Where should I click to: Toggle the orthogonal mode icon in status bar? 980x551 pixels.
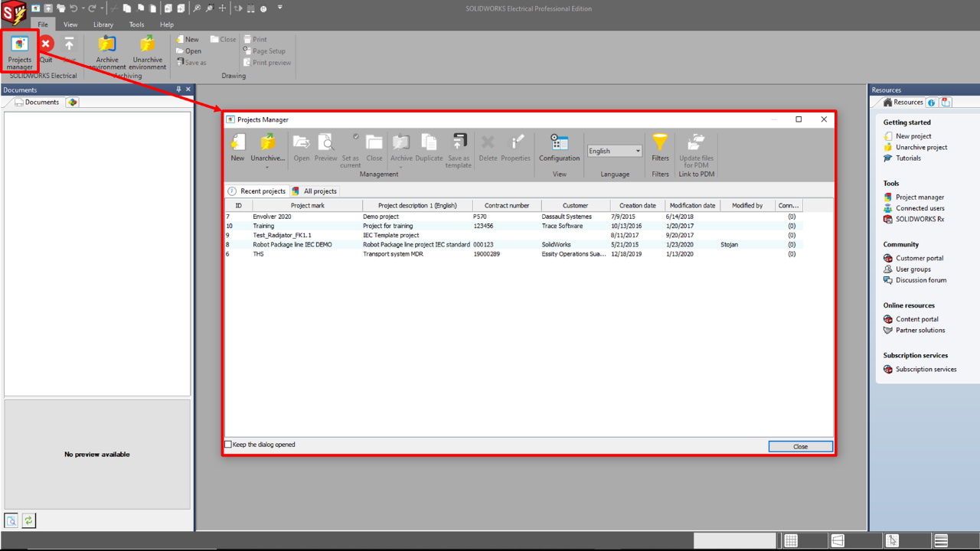click(x=838, y=541)
